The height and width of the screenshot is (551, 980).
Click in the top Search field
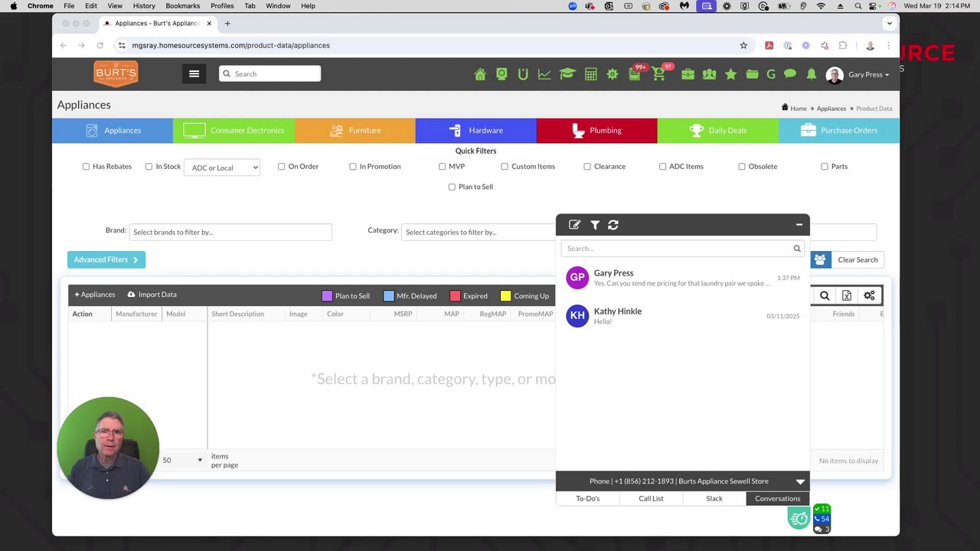(x=269, y=74)
